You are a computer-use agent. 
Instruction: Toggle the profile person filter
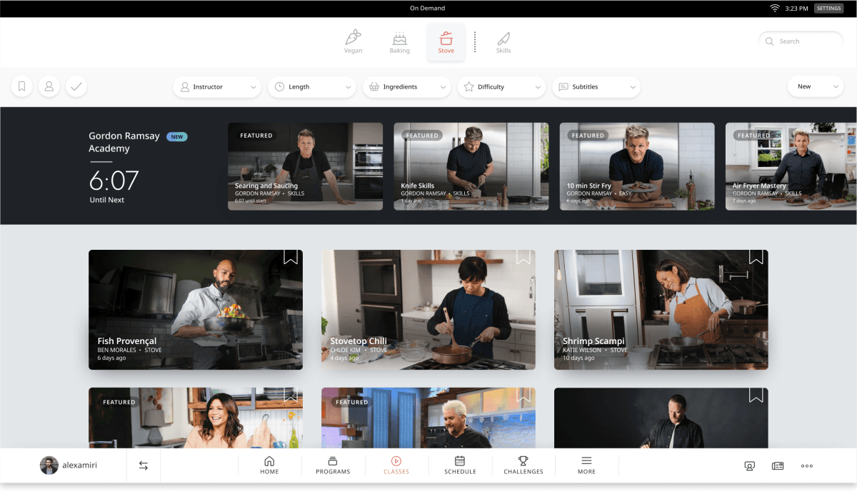click(x=49, y=86)
